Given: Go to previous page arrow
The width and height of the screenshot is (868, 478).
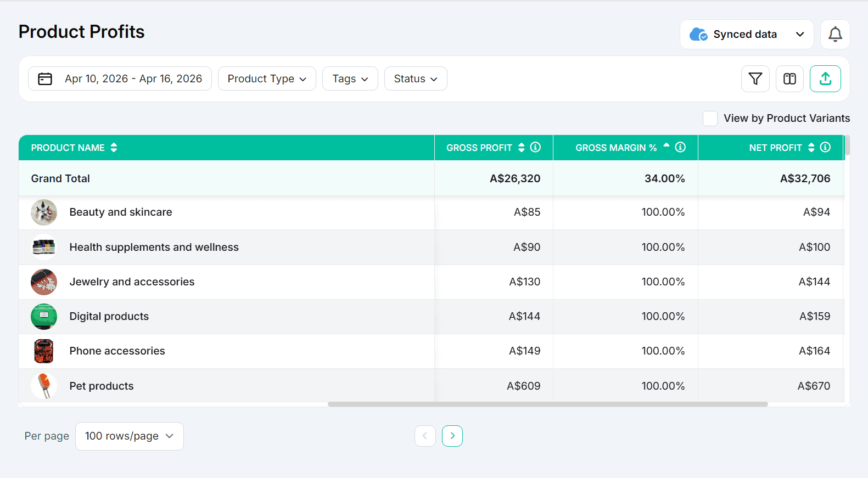Looking at the screenshot, I should click(425, 436).
